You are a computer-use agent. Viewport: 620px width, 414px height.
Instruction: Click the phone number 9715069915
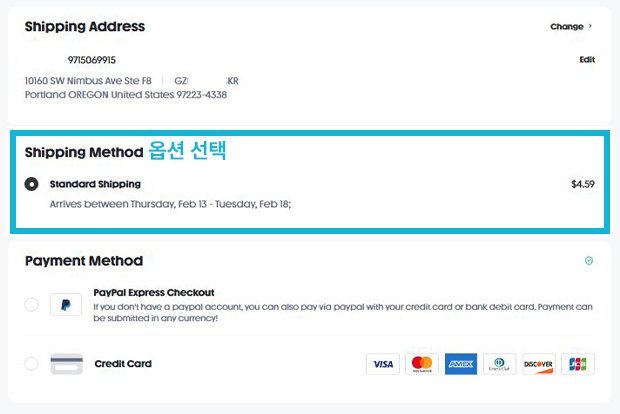pyautogui.click(x=92, y=60)
